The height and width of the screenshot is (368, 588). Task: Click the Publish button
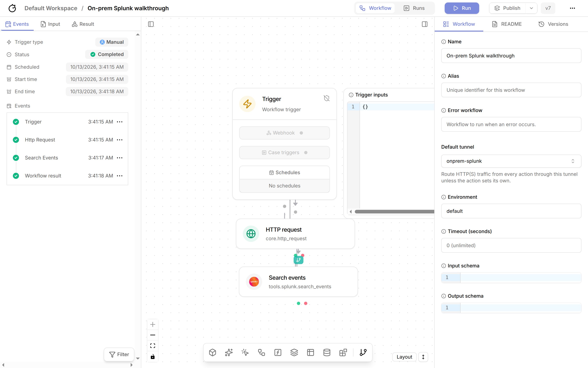click(x=507, y=8)
